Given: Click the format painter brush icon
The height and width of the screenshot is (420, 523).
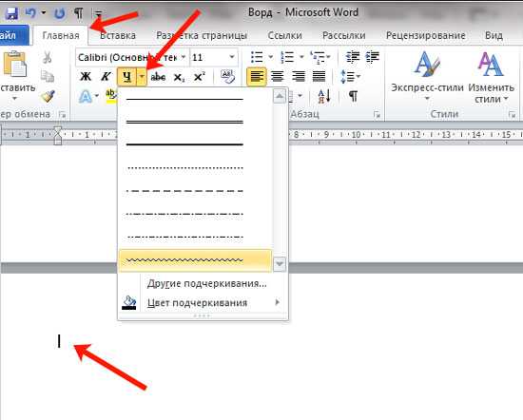Looking at the screenshot, I should (48, 97).
